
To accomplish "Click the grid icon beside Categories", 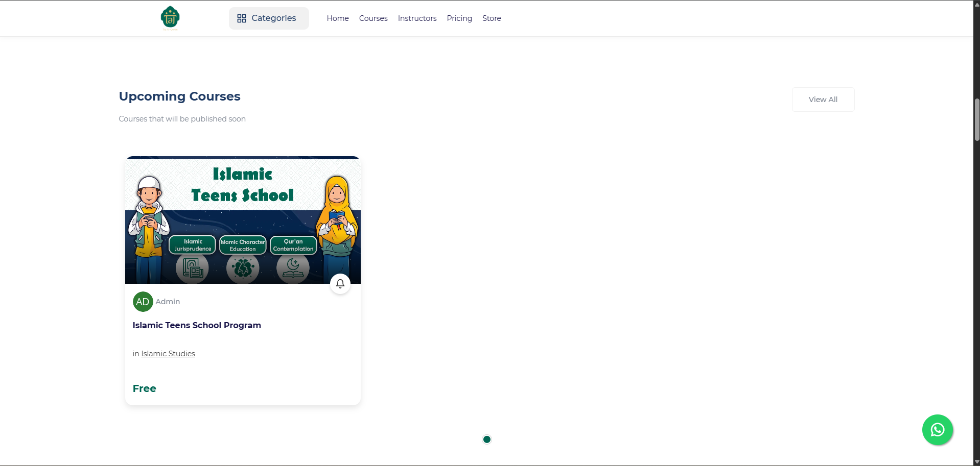I will coord(242,18).
